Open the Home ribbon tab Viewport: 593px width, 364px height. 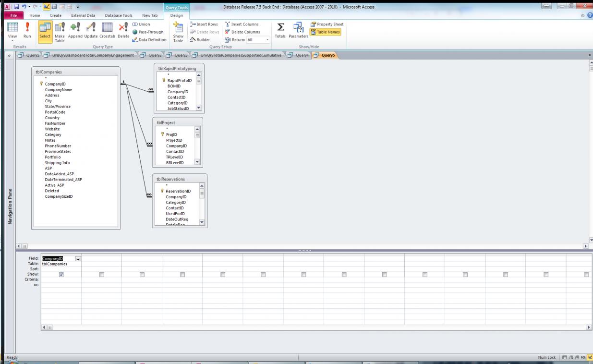35,15
